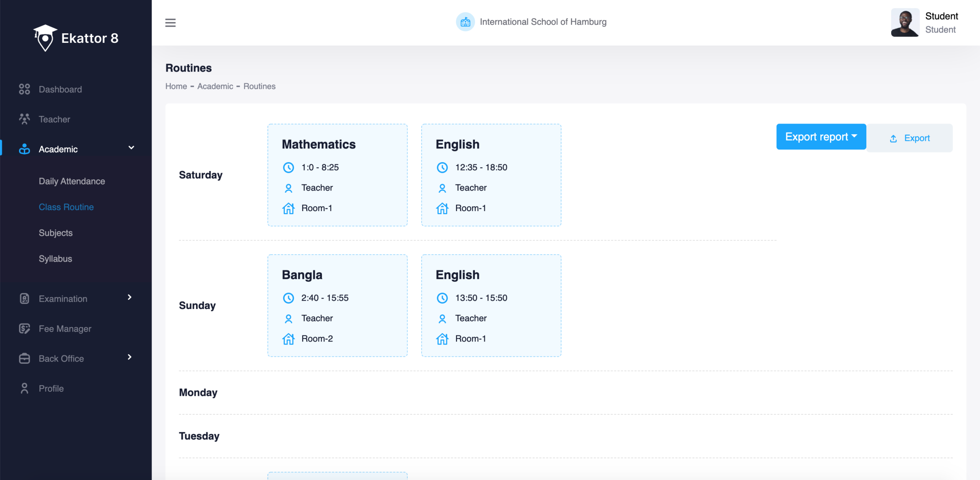Open Daily Attendance menu item

coord(72,181)
